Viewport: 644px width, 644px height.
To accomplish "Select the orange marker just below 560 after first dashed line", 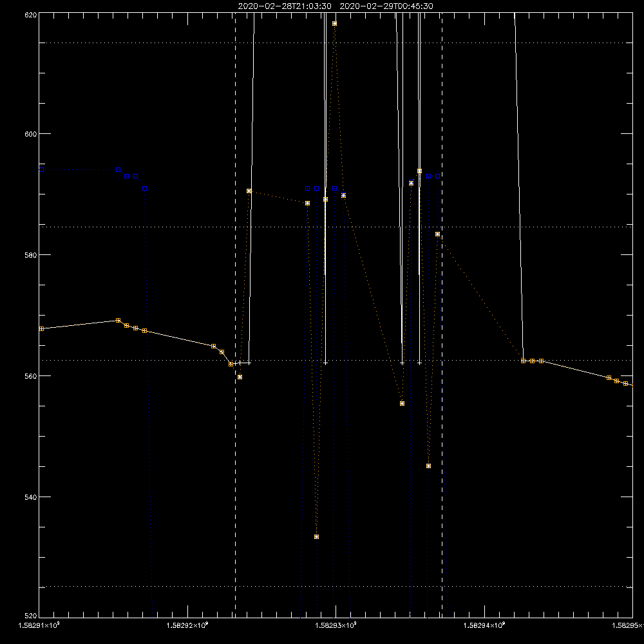I will (240, 377).
